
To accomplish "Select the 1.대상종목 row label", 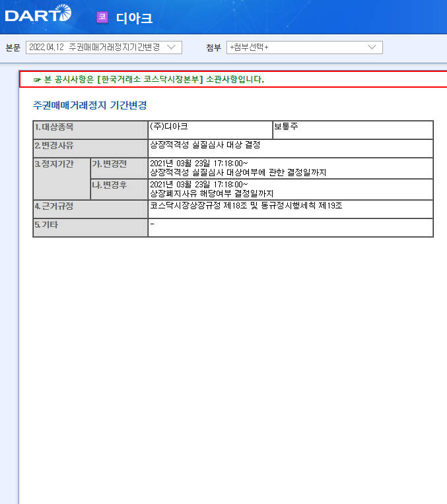I will click(90, 130).
